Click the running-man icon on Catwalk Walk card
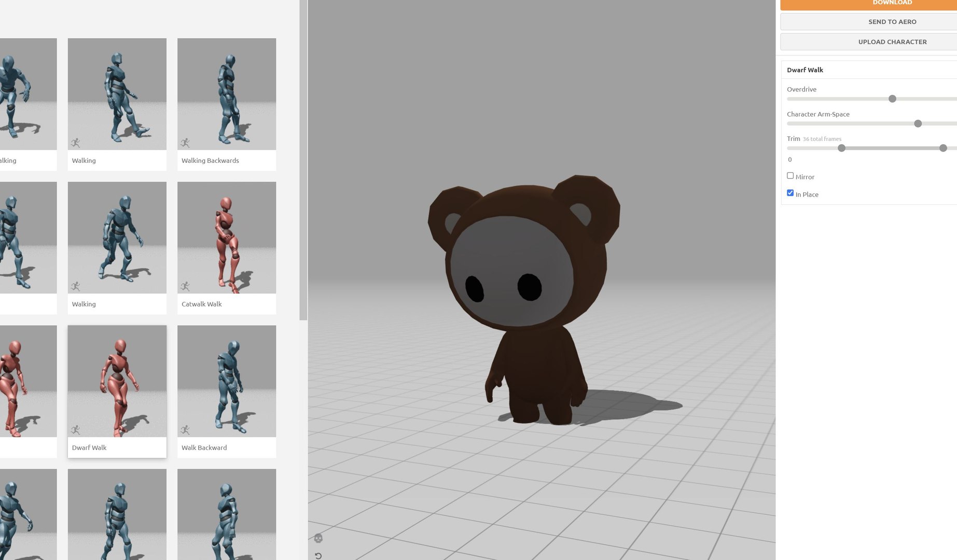 185,286
